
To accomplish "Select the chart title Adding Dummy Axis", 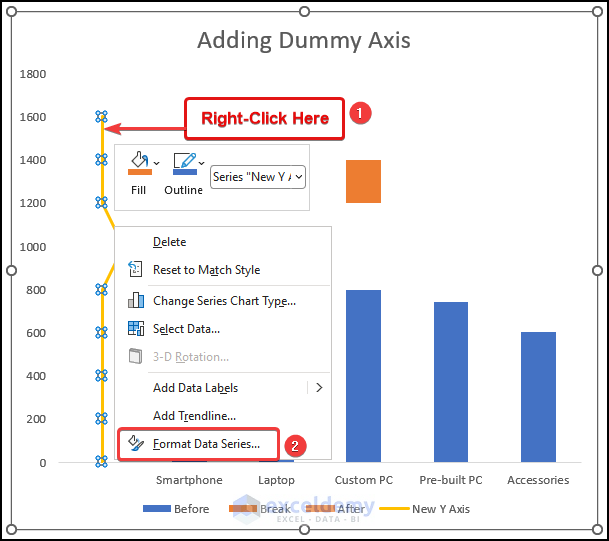I will coord(304,40).
